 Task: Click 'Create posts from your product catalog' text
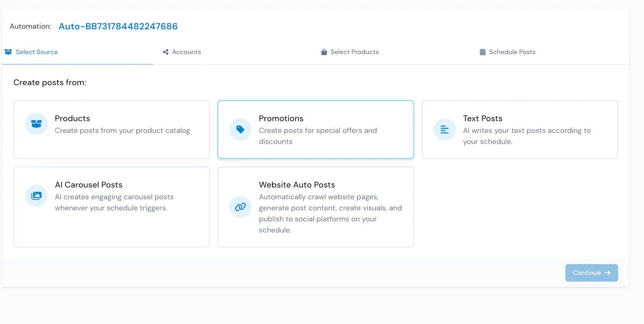click(x=122, y=130)
